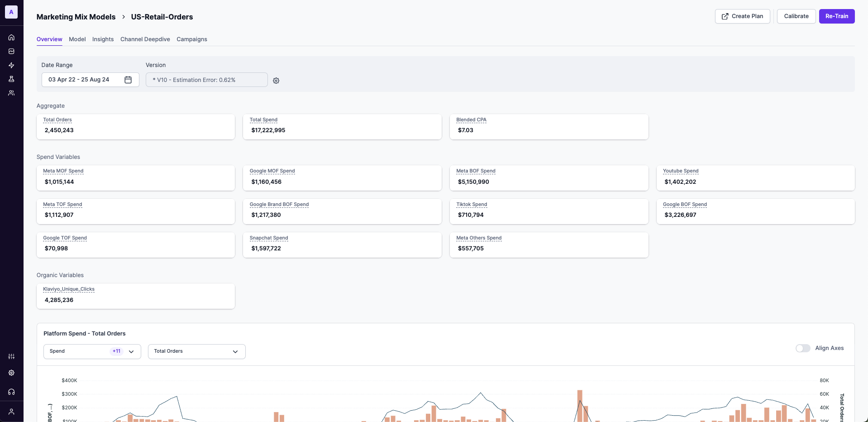The image size is (868, 422).
Task: Click the breadcrumb chevron separator
Action: tap(123, 17)
